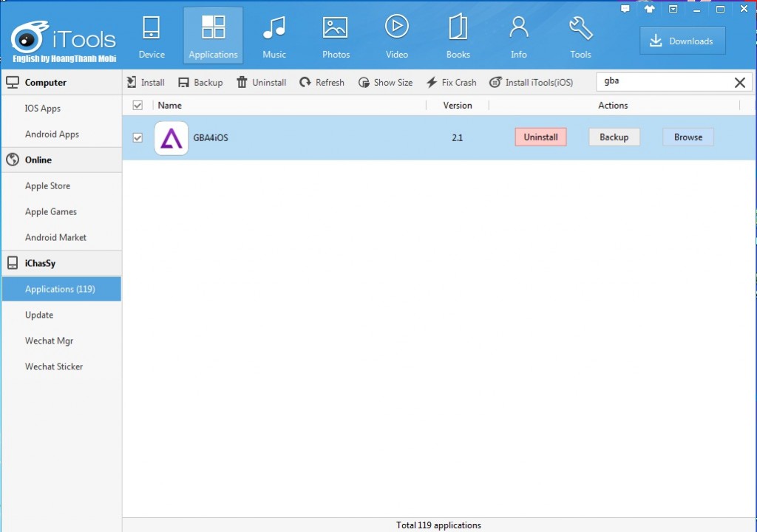Open the Applications tab in top bar
This screenshot has width=757, height=532.
pyautogui.click(x=213, y=35)
